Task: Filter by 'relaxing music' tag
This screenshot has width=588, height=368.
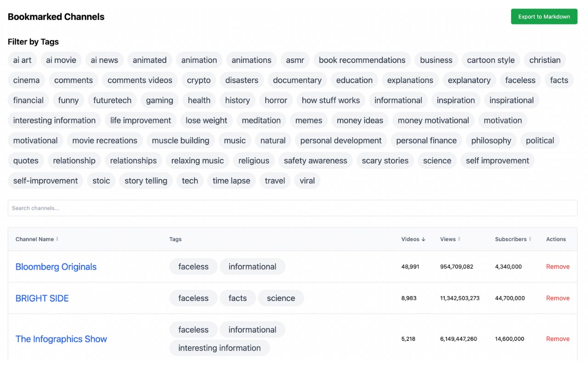Action: pos(198,161)
